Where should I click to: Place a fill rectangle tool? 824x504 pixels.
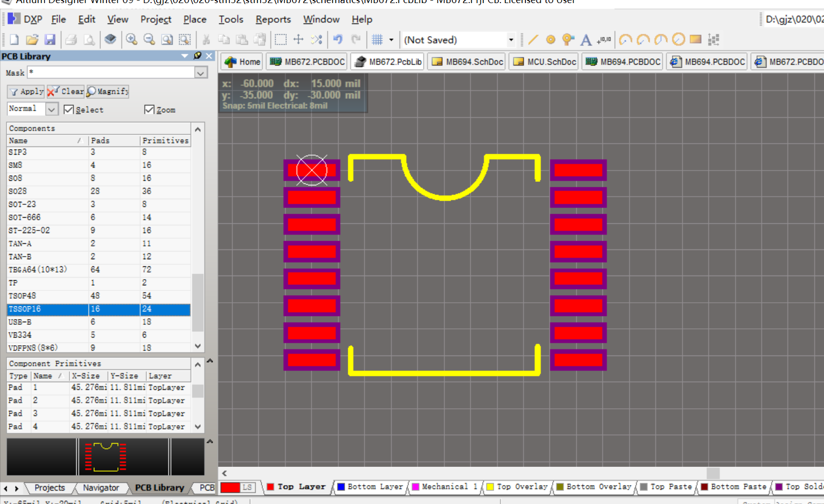point(695,39)
